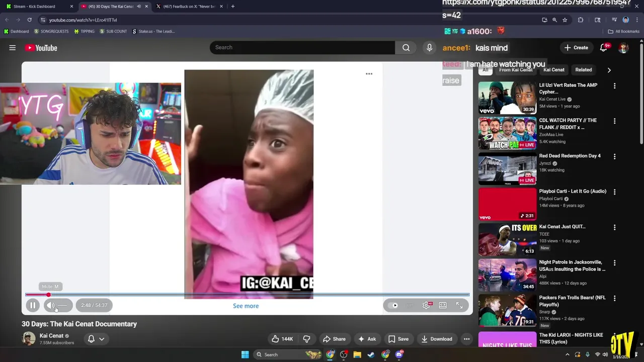Viewport: 644px width, 362px height.
Task: Click the magnifier search button
Action: point(406,47)
